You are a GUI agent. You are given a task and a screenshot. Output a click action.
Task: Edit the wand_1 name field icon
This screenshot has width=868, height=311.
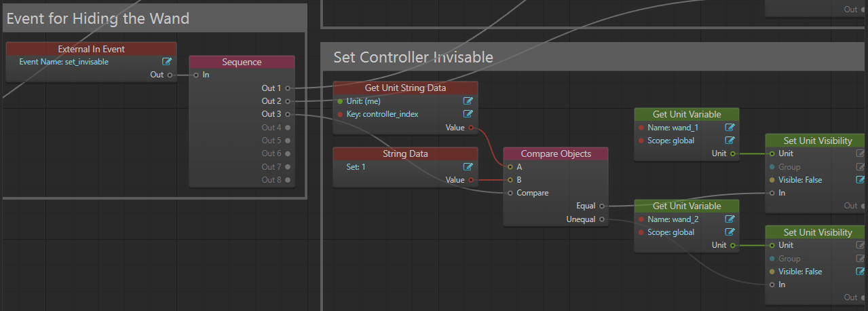pos(730,128)
